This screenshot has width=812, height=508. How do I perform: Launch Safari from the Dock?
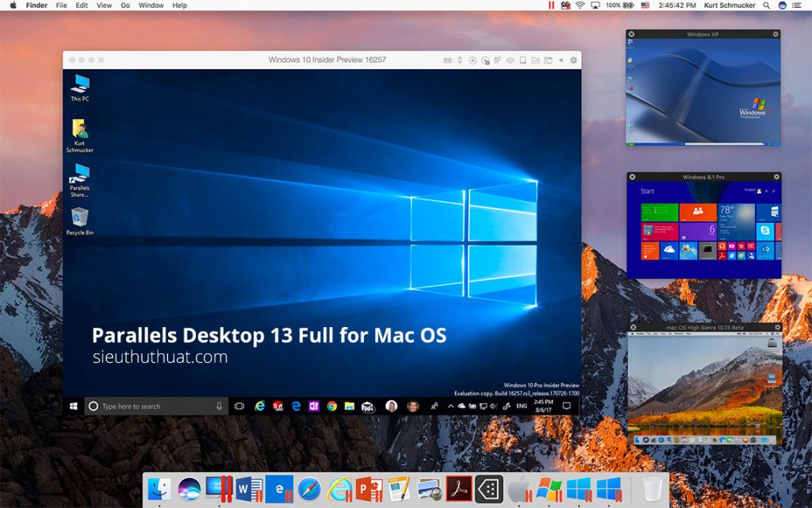click(x=309, y=489)
